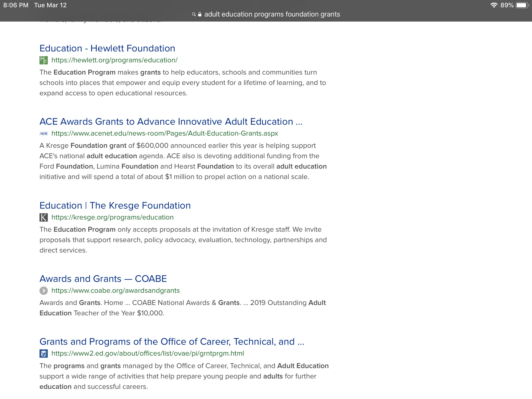
Task: Click the kresge.org/programs/education URL
Action: 112,217
